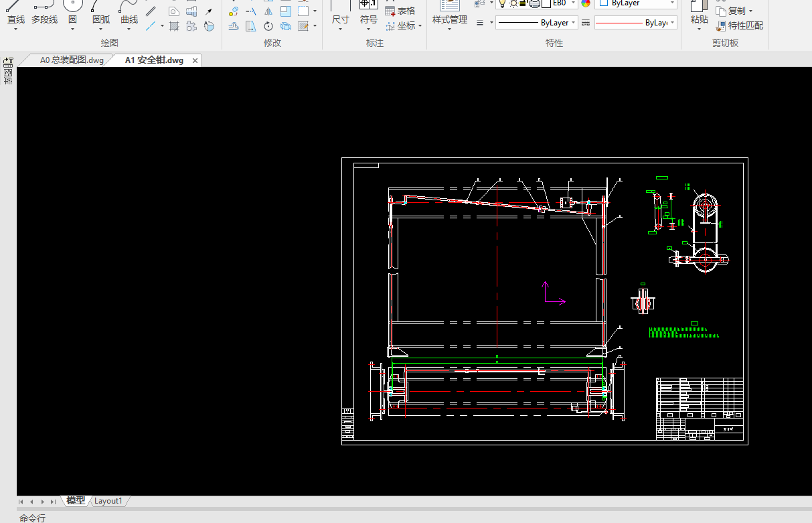
Task: Expand the 坐标 coordinate dropdown arrow
Action: 420,27
